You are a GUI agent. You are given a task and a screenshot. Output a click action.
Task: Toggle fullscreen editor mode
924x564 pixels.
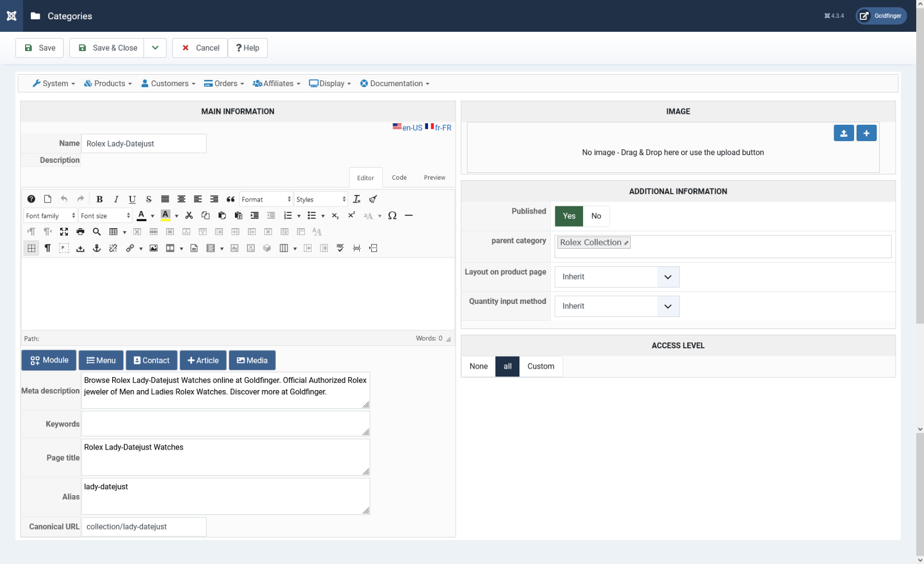(x=64, y=232)
